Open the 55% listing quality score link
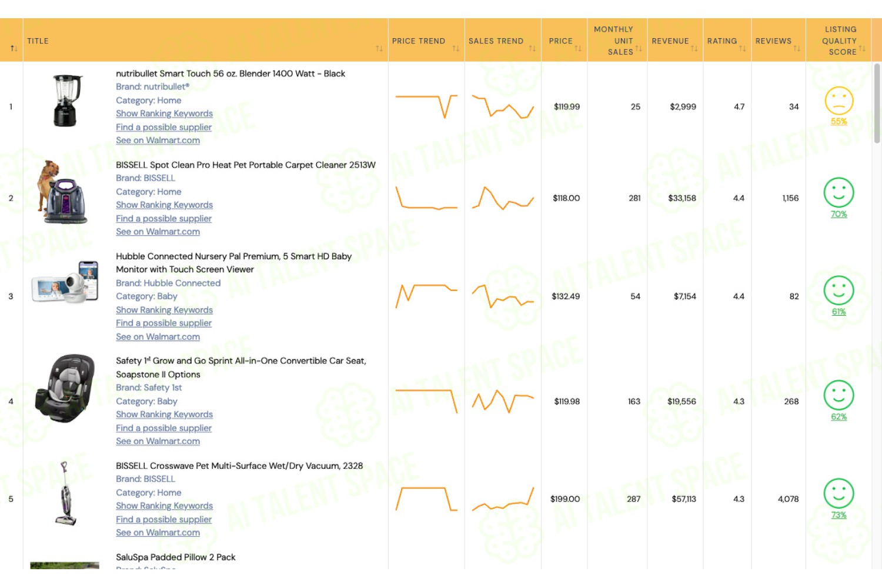Image resolution: width=882 pixels, height=588 pixels. tap(839, 122)
